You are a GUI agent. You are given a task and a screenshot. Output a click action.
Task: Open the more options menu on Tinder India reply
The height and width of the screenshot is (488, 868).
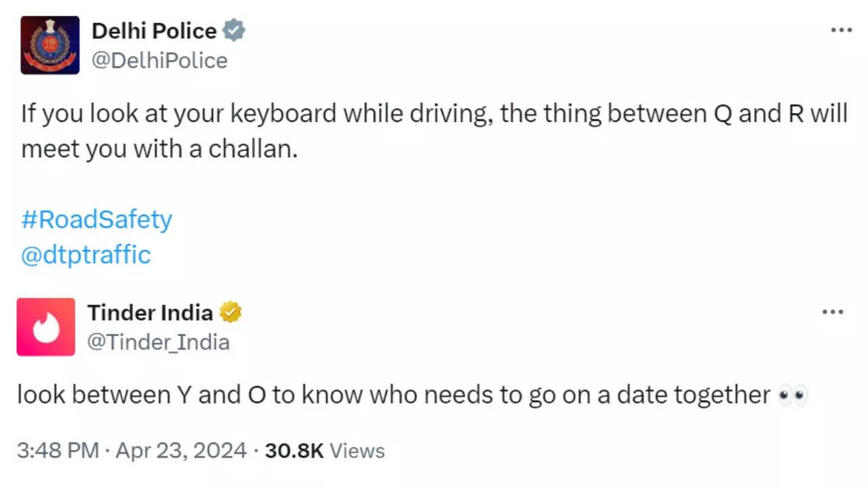coord(833,311)
